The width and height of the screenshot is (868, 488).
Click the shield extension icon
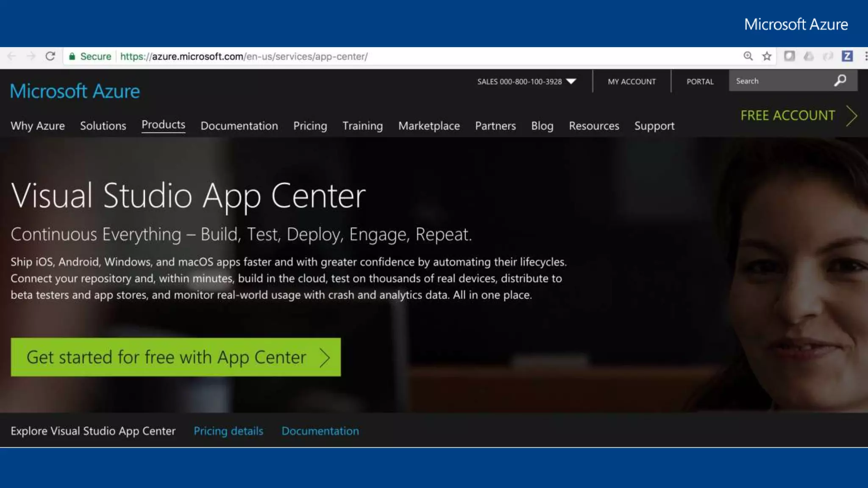789,56
